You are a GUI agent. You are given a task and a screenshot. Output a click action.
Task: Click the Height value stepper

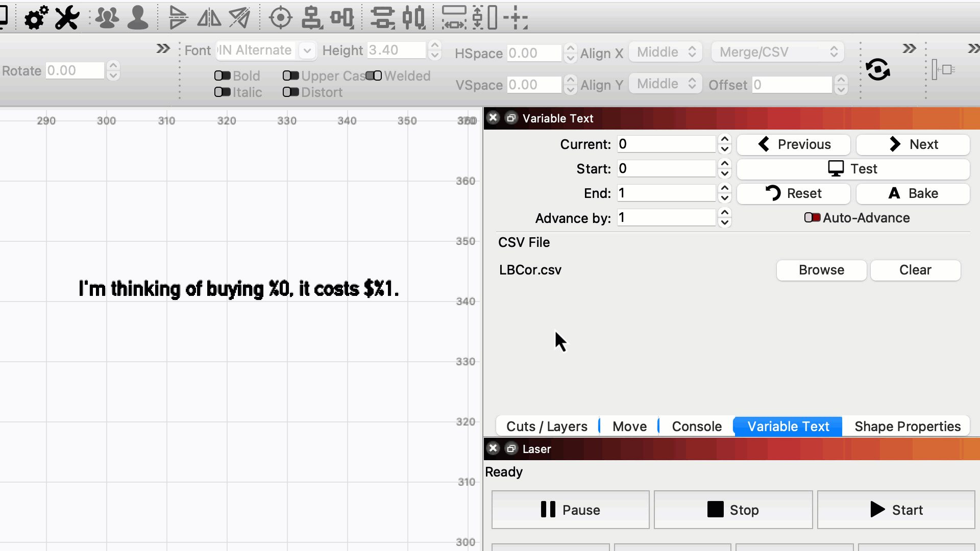[x=434, y=50]
